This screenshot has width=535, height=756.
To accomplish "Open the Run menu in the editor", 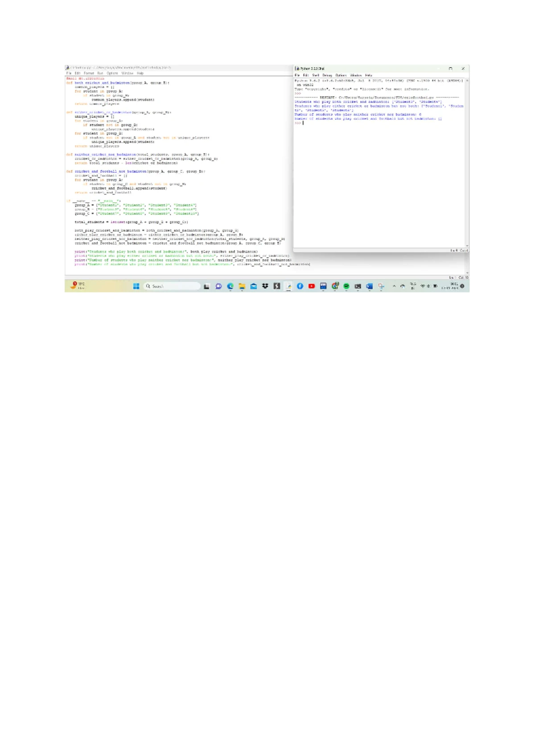I will pyautogui.click(x=100, y=73).
